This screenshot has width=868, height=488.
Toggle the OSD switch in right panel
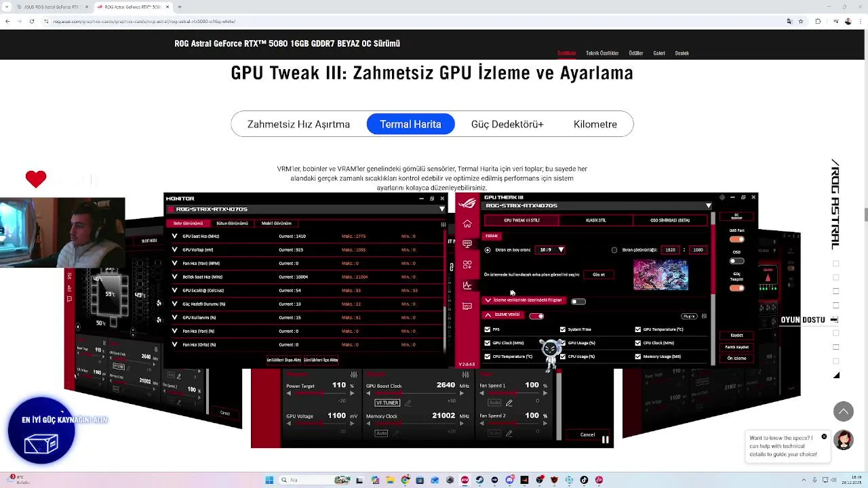point(737,261)
